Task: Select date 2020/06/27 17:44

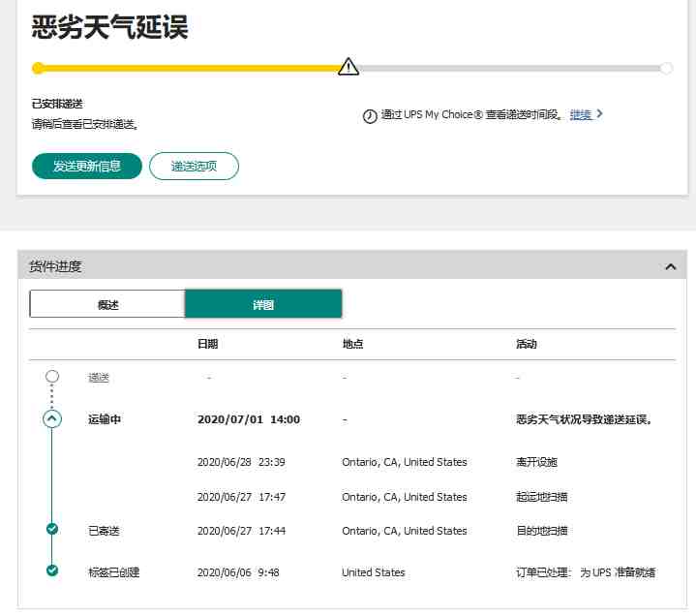Action: [x=241, y=531]
